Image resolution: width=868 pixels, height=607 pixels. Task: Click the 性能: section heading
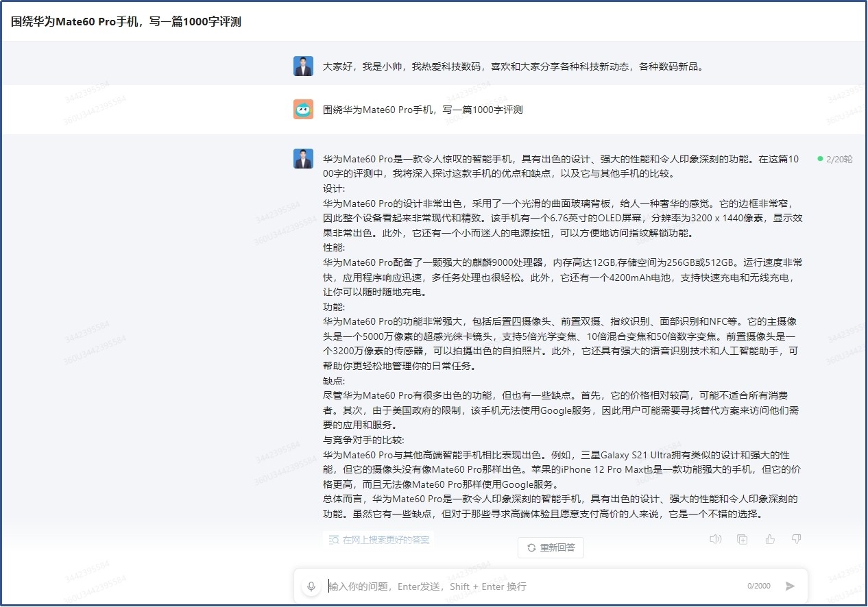[x=335, y=247]
